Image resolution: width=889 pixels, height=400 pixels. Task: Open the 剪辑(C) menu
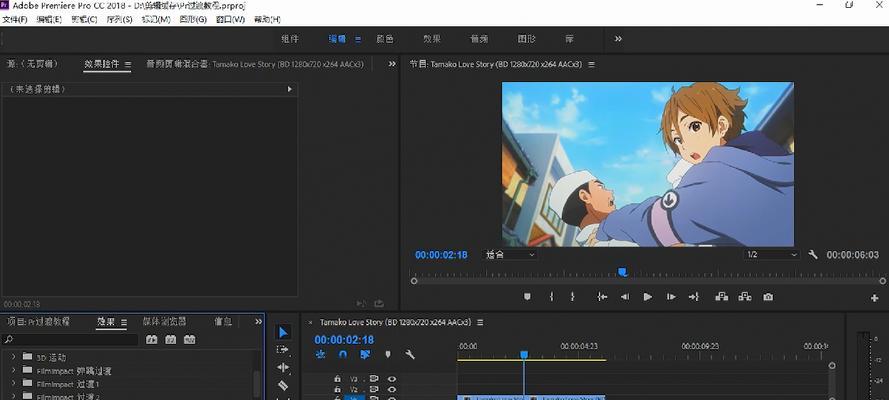click(x=84, y=19)
